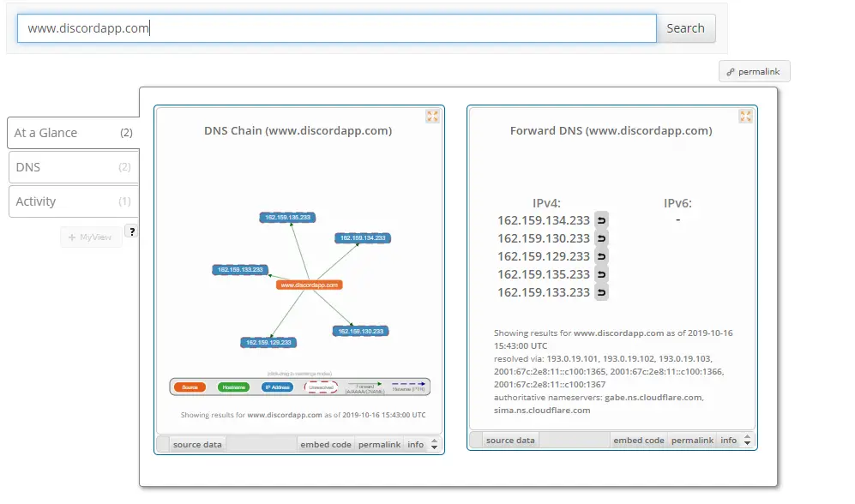Expand the DNS Chain widget fullscreen icon
Viewport: 855px width, 504px height.
click(432, 116)
